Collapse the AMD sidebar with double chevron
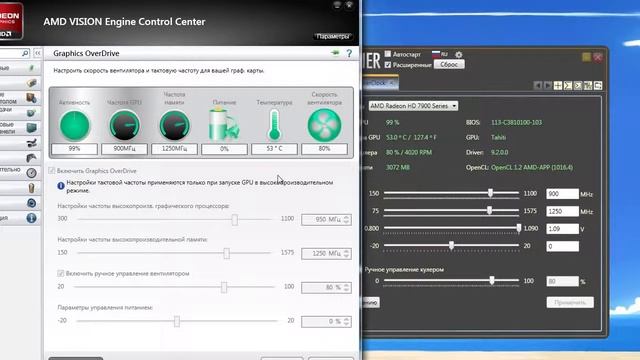This screenshot has height=360, width=640. pos(37,53)
